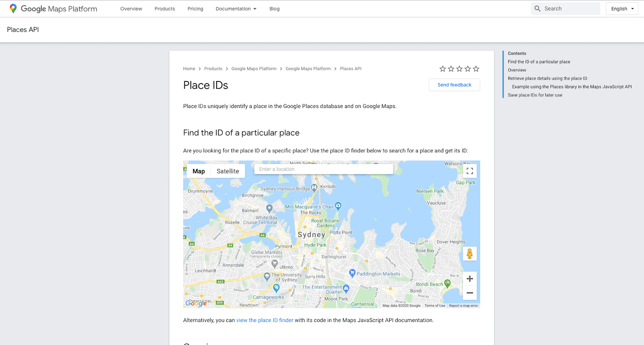Open the Documentation dropdown menu

pyautogui.click(x=236, y=8)
